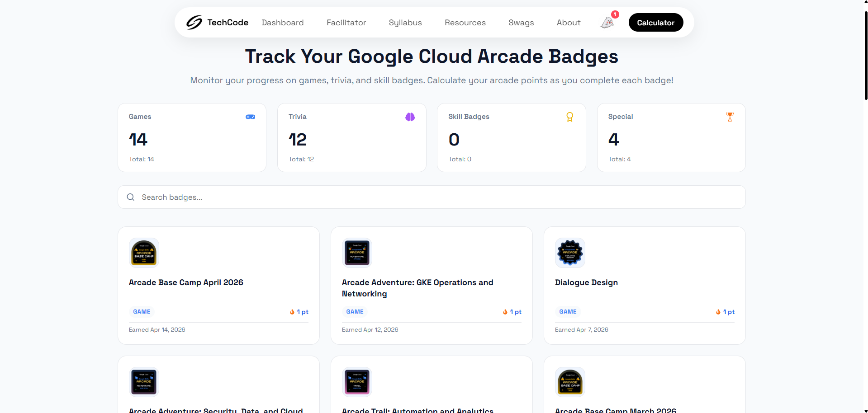Navigate to the Resources menu item
868x413 pixels.
click(x=465, y=22)
